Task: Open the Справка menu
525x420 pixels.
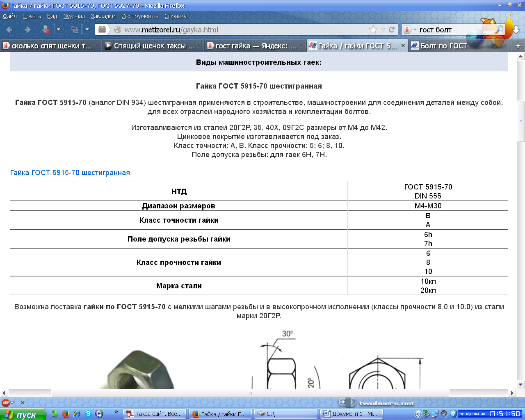Action: pos(176,16)
